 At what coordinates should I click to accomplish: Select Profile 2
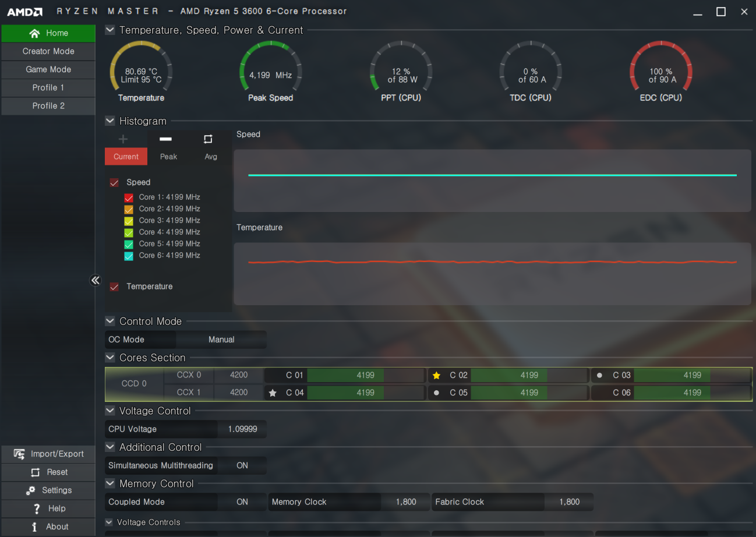[x=48, y=105]
